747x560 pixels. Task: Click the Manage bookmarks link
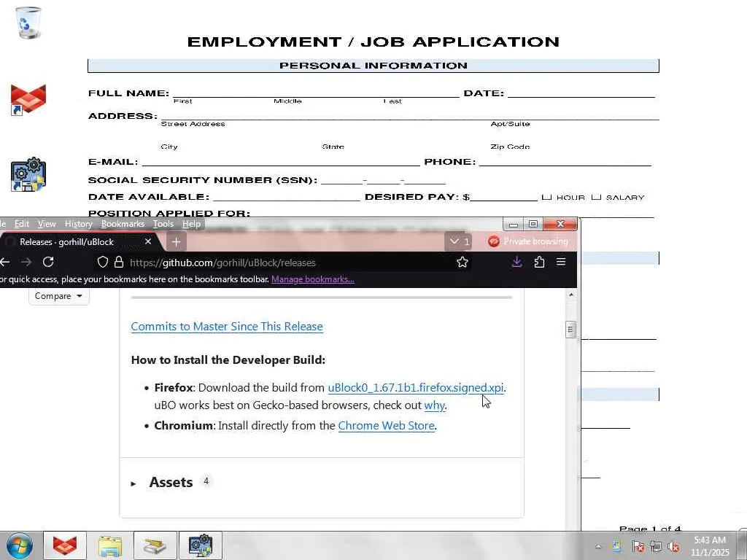(x=312, y=279)
